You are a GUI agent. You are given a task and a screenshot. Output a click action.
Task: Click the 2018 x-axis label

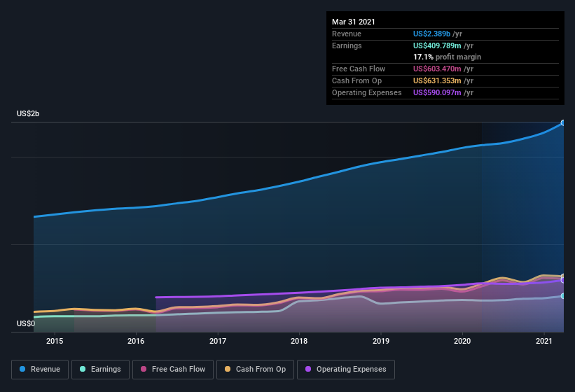coord(299,341)
